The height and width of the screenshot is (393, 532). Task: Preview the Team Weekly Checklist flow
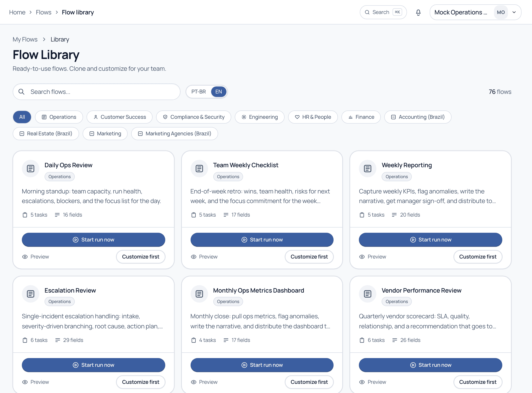click(204, 257)
